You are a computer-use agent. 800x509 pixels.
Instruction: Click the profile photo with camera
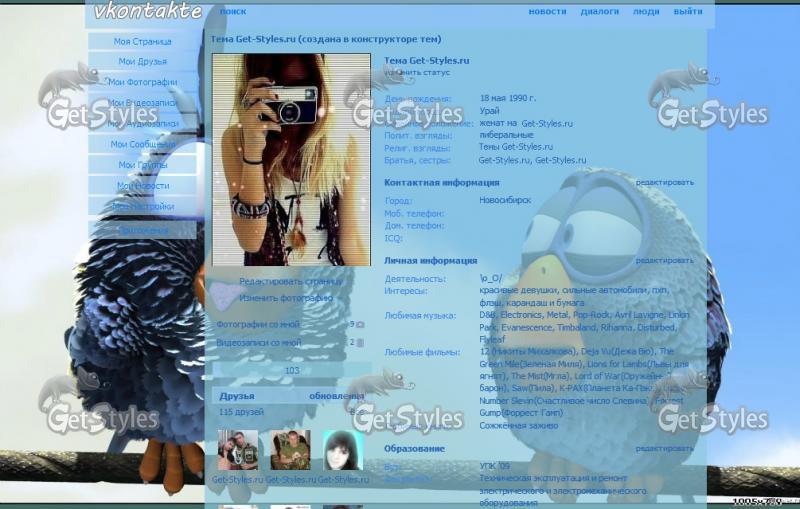click(x=291, y=160)
